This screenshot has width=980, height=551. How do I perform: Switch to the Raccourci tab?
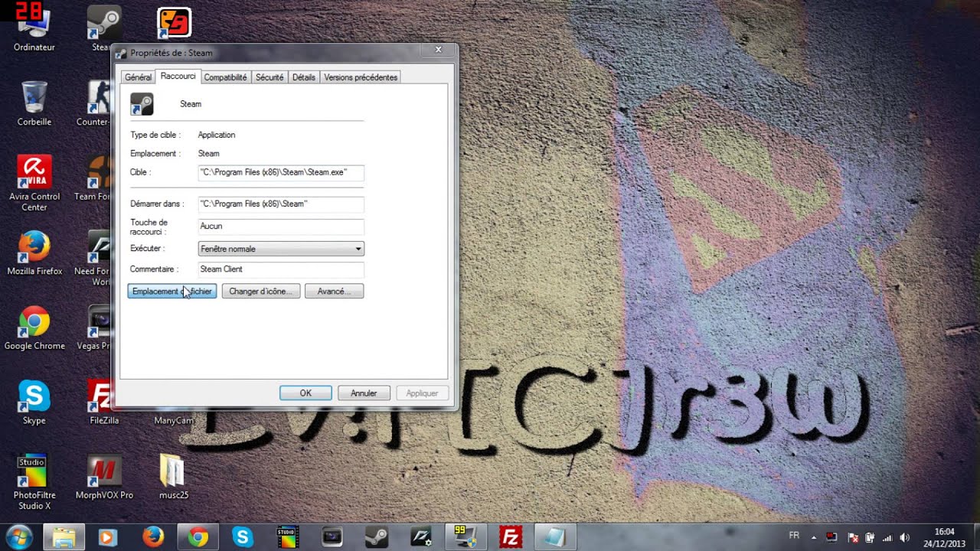(x=178, y=77)
